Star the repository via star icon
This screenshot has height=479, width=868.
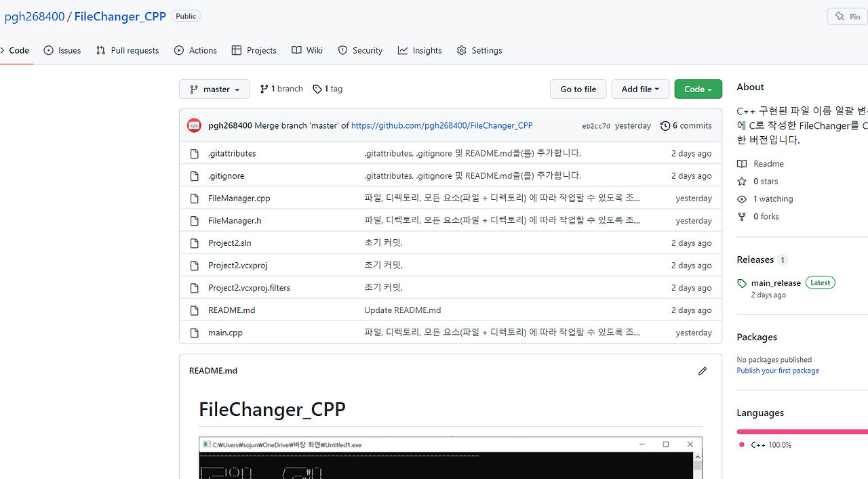pos(742,181)
